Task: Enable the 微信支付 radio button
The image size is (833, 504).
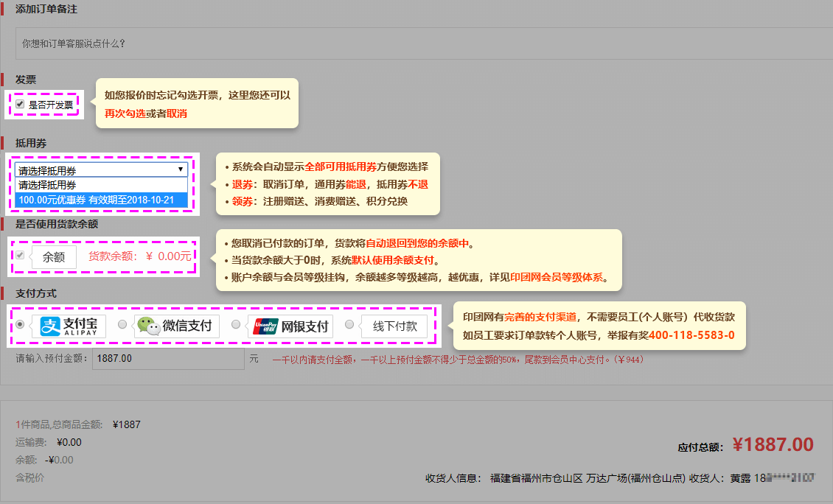Action: click(x=122, y=326)
